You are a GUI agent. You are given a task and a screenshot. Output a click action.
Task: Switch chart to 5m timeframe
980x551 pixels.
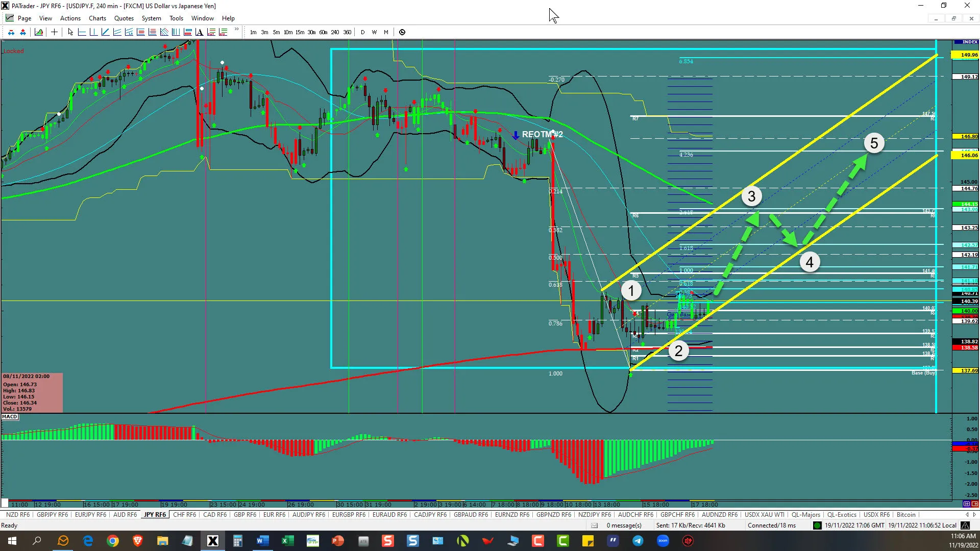[276, 32]
